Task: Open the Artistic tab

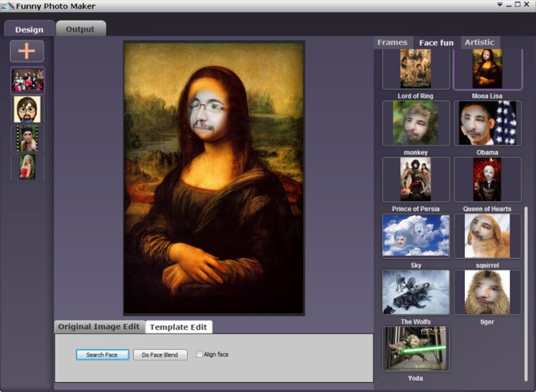Action: click(480, 43)
